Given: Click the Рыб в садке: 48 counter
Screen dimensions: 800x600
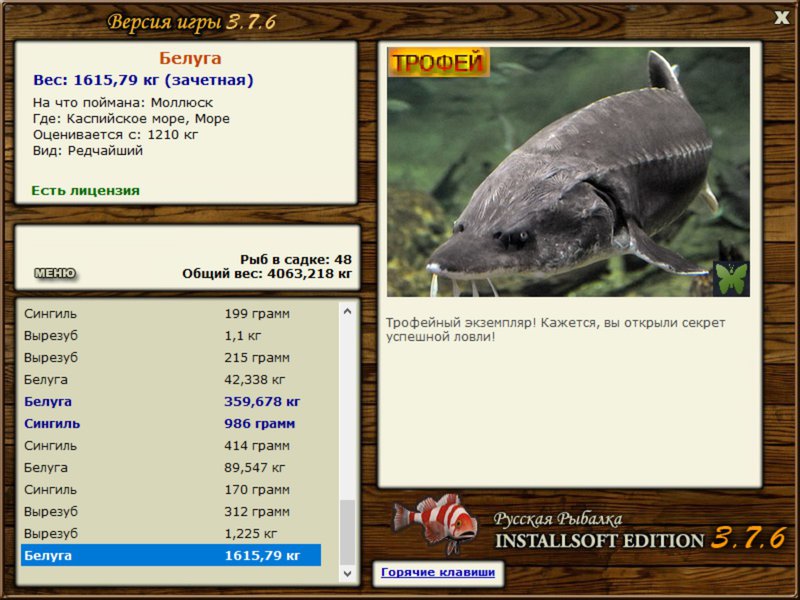Looking at the screenshot, I should (x=296, y=260).
